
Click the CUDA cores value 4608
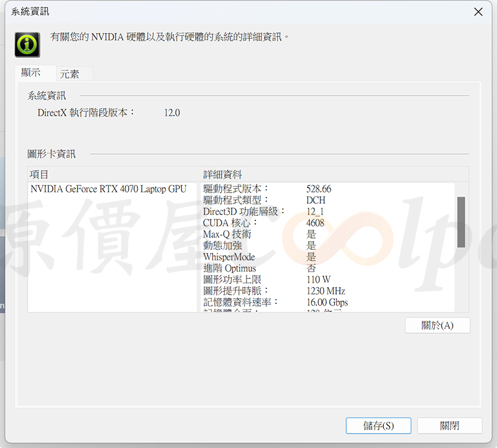315,223
